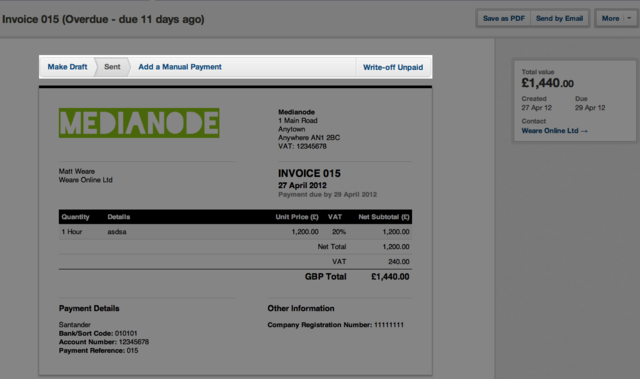Click the GBP Total £1,440.00 figure
640x379 pixels.
(x=390, y=277)
